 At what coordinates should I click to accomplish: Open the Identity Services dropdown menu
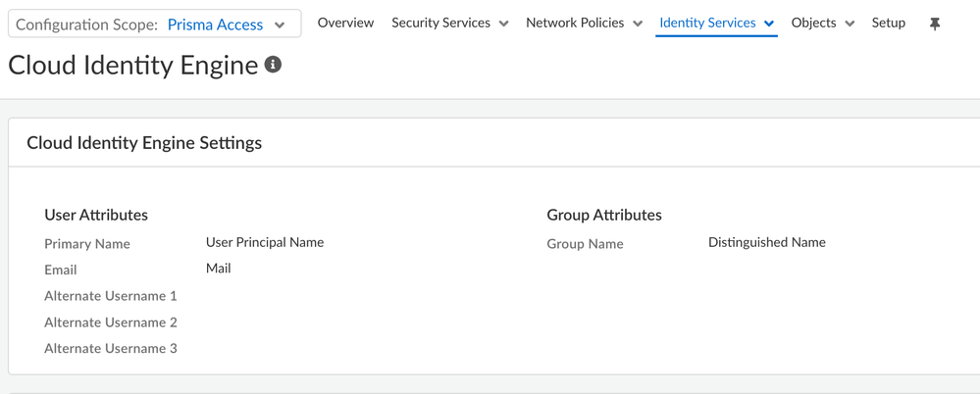pyautogui.click(x=716, y=23)
